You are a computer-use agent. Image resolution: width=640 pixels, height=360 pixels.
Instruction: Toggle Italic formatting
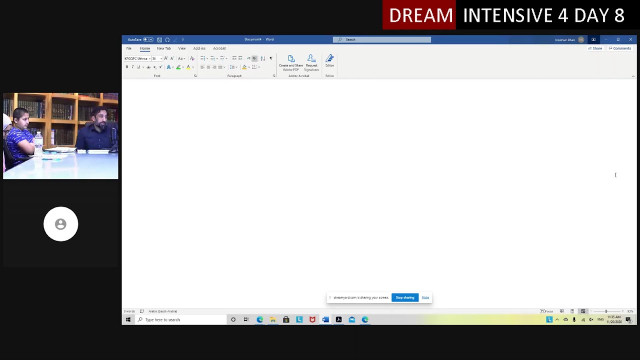[133, 67]
